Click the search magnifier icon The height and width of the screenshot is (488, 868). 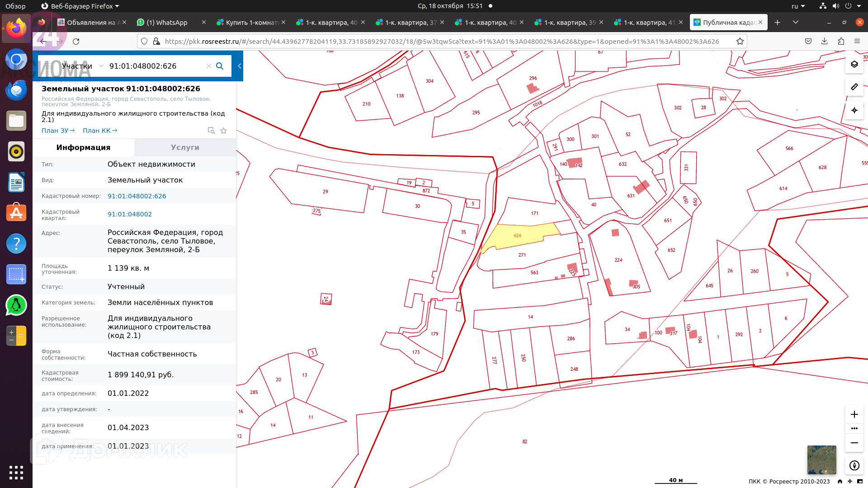(x=220, y=66)
